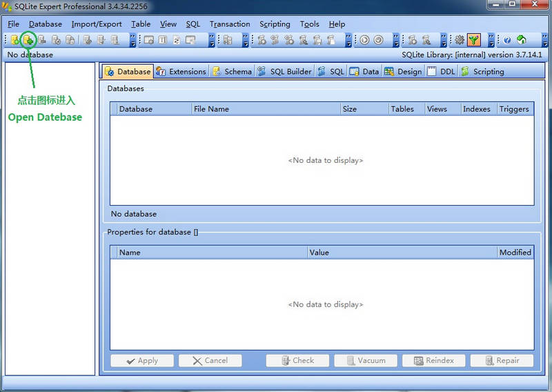Click the blue help question mark icon
This screenshot has width=552, height=392.
coord(507,40)
